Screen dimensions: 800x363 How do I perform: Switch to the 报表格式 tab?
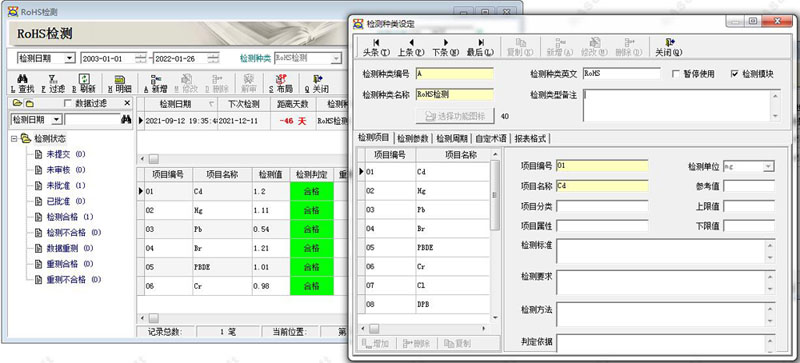(530, 138)
